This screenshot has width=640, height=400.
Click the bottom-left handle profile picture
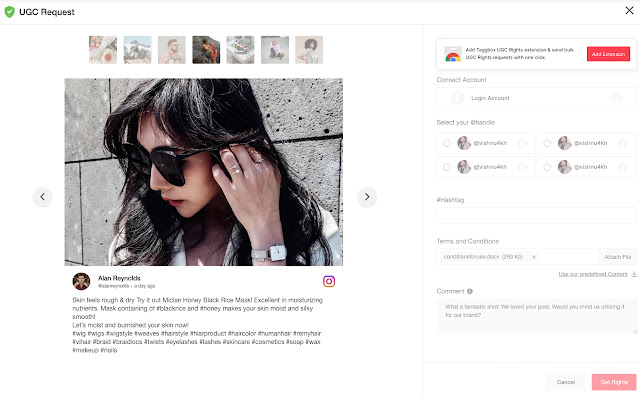464,167
